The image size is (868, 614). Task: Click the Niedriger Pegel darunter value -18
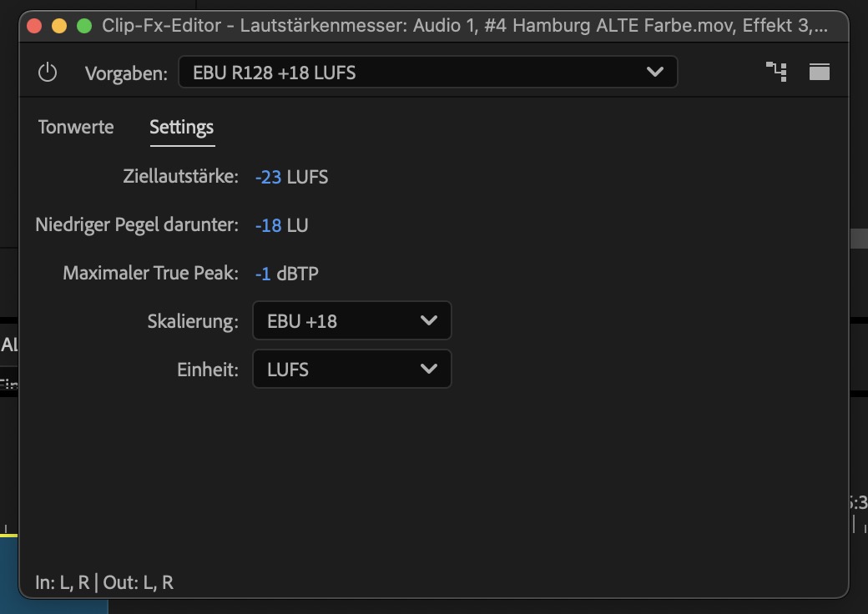[x=268, y=225]
